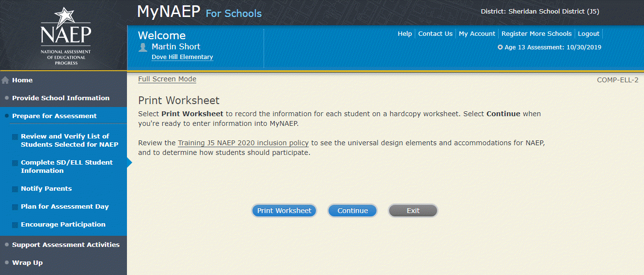
Task: Open the Wrap Up menu section
Action: 27,262
